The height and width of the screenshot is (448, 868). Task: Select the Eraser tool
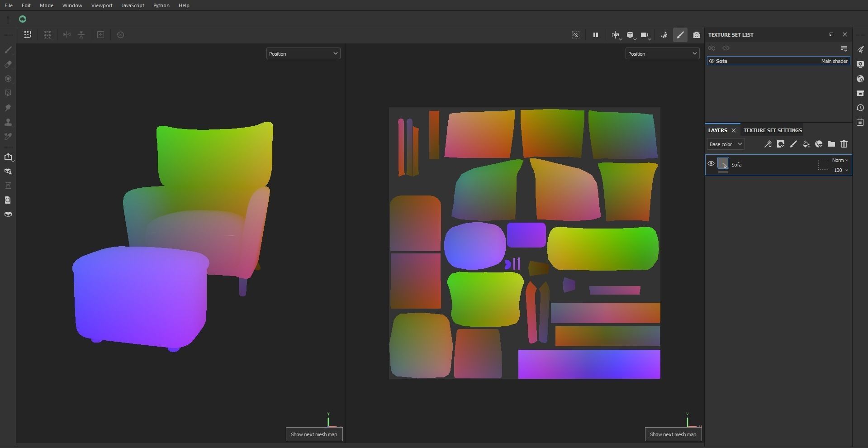[x=8, y=64]
